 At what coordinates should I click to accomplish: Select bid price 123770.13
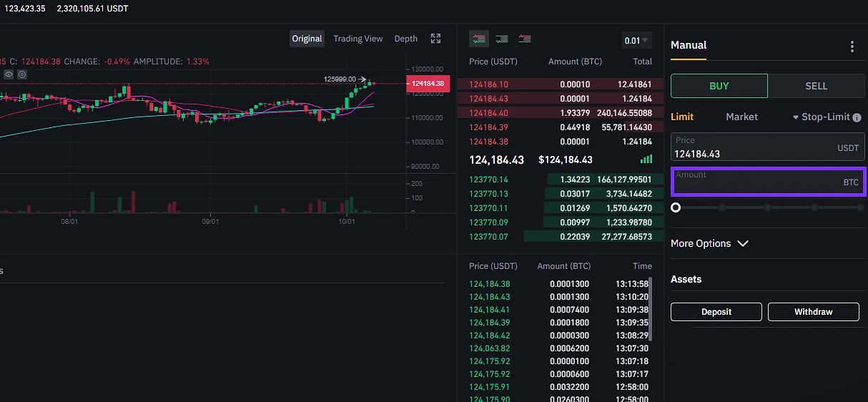pyautogui.click(x=488, y=194)
